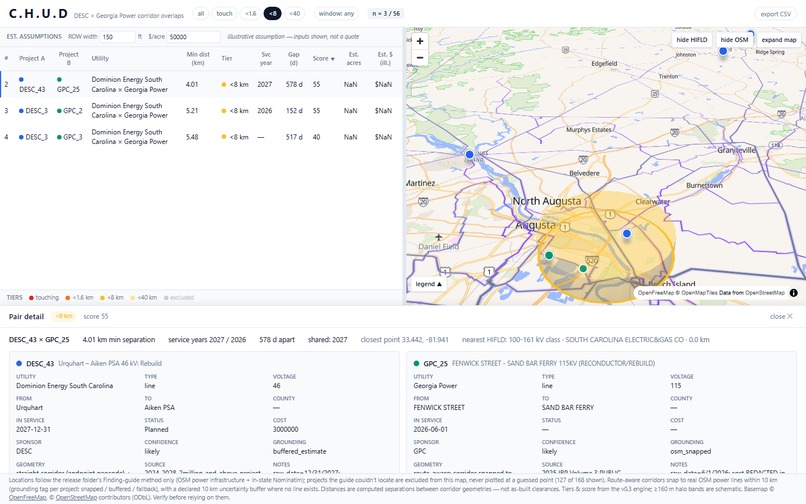Viewport: 806px width, 504px height.
Task: Click the 'North Augusta' map label
Action: tap(546, 201)
